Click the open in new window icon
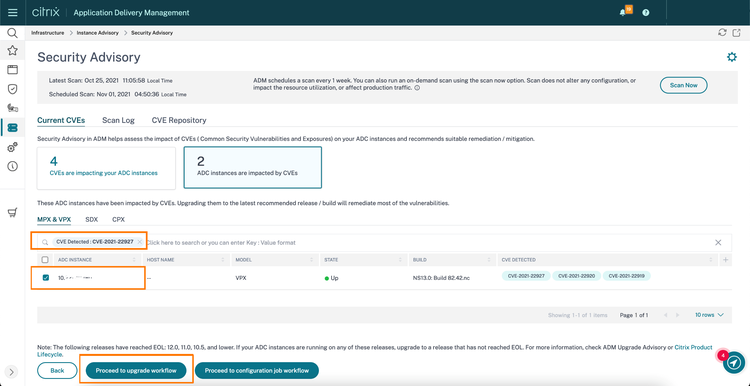This screenshot has height=386, width=750. [x=736, y=33]
